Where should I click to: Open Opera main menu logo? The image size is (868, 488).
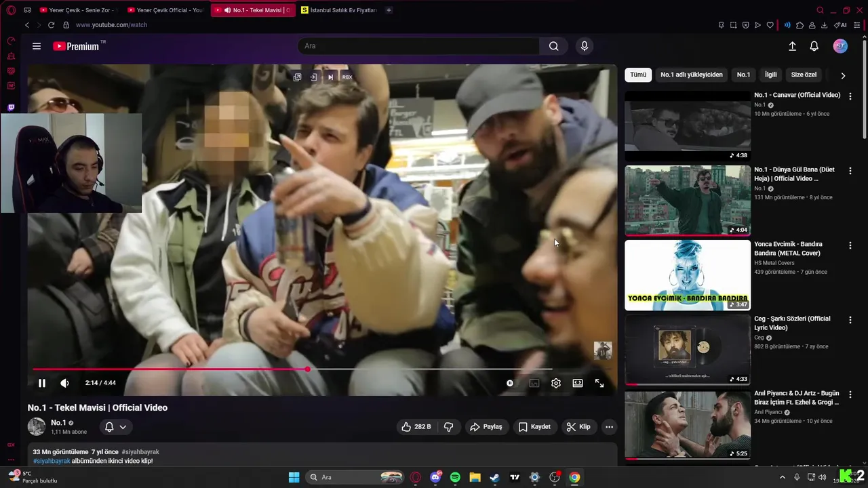(11, 10)
